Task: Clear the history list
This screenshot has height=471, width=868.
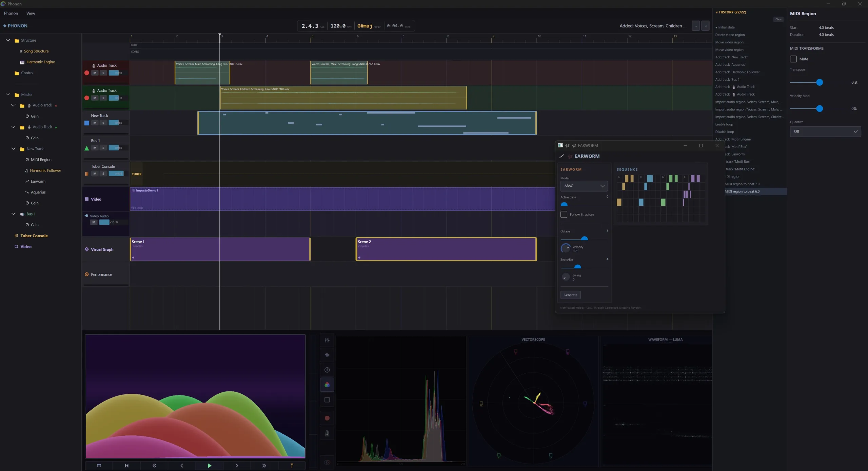Action: coord(778,19)
